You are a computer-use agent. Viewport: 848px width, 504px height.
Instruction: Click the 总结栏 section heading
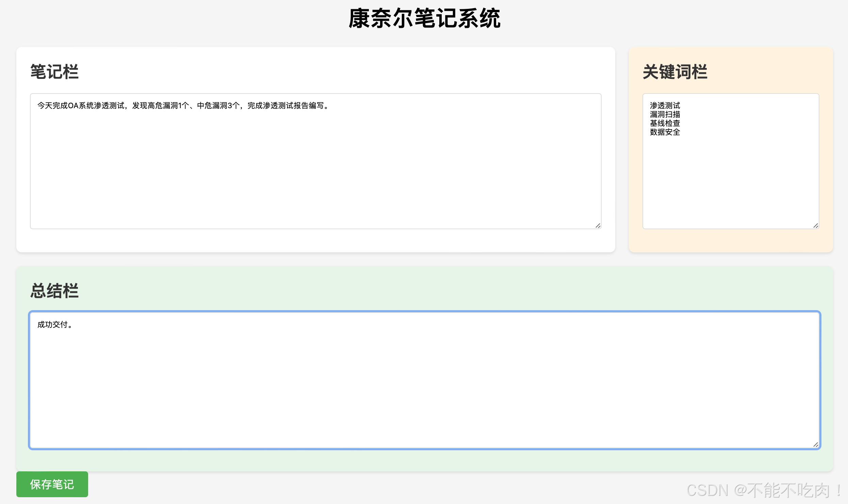54,291
